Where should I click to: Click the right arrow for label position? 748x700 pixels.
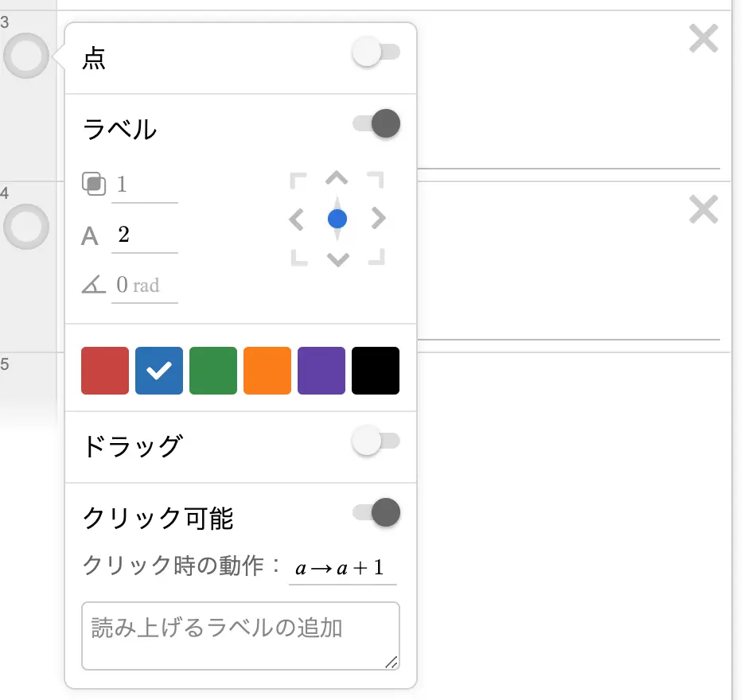380,219
